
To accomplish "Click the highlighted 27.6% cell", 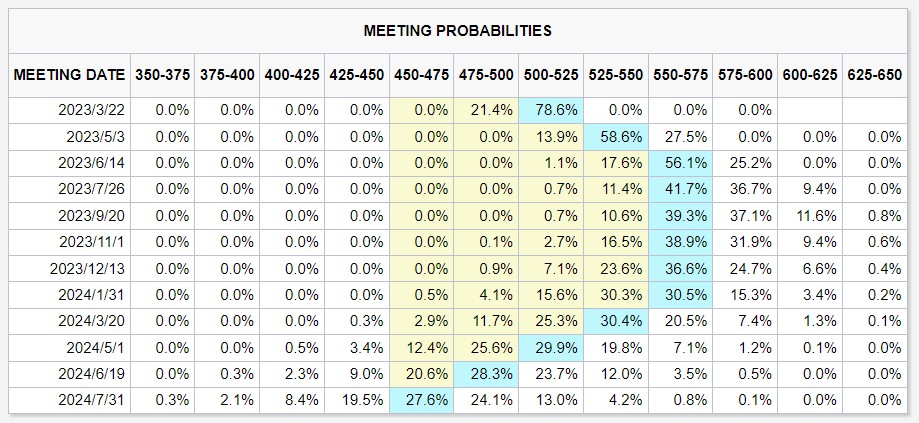I will click(x=422, y=399).
